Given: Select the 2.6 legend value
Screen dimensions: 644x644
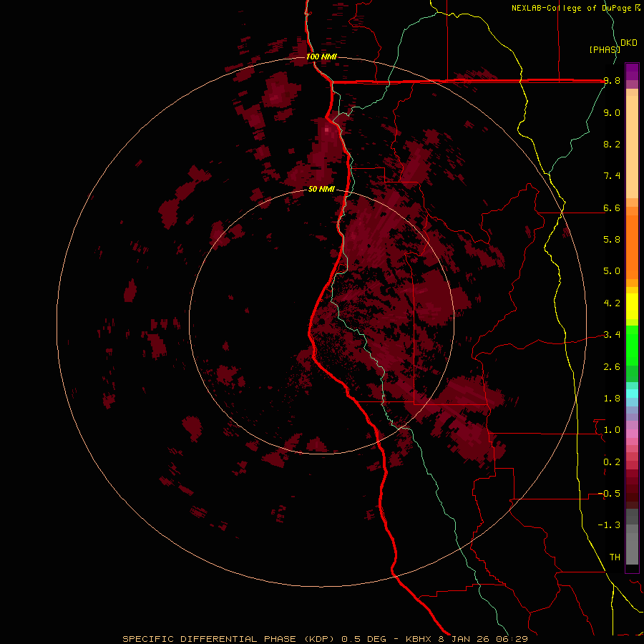Looking at the screenshot, I should click(x=612, y=367).
